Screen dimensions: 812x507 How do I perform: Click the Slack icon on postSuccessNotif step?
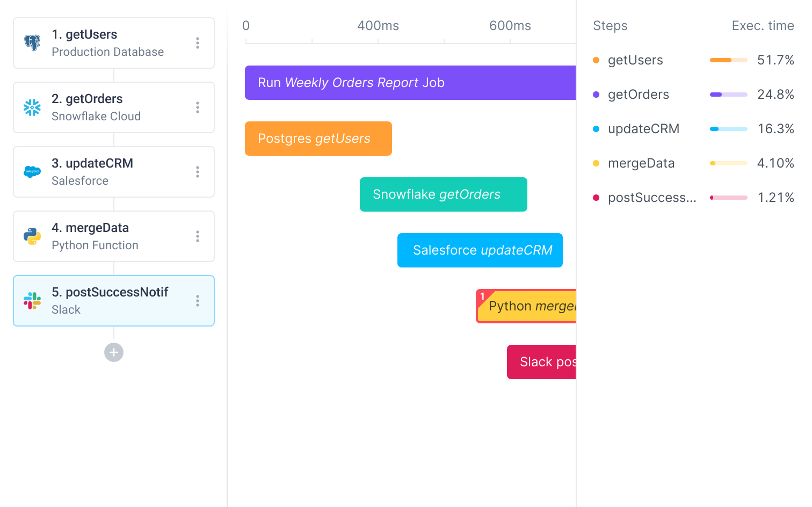tap(32, 300)
